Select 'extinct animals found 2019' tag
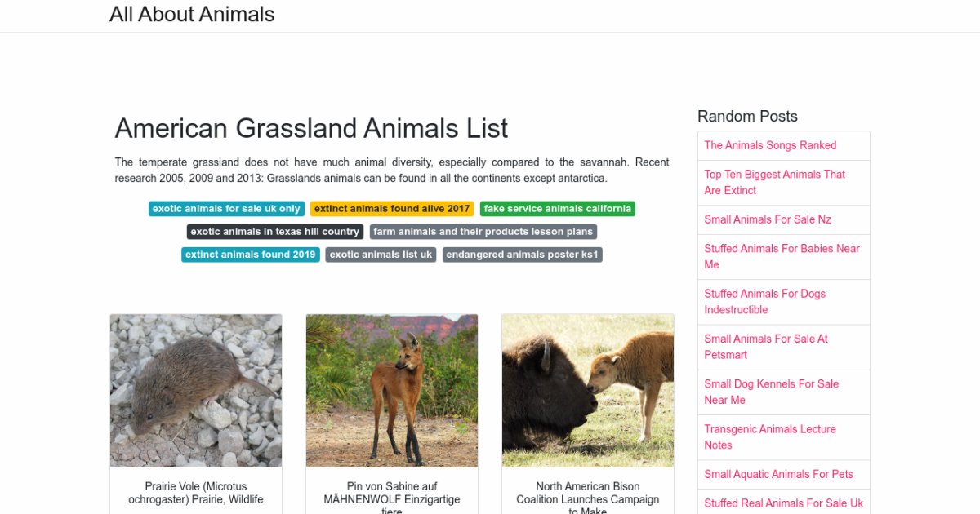 point(251,255)
